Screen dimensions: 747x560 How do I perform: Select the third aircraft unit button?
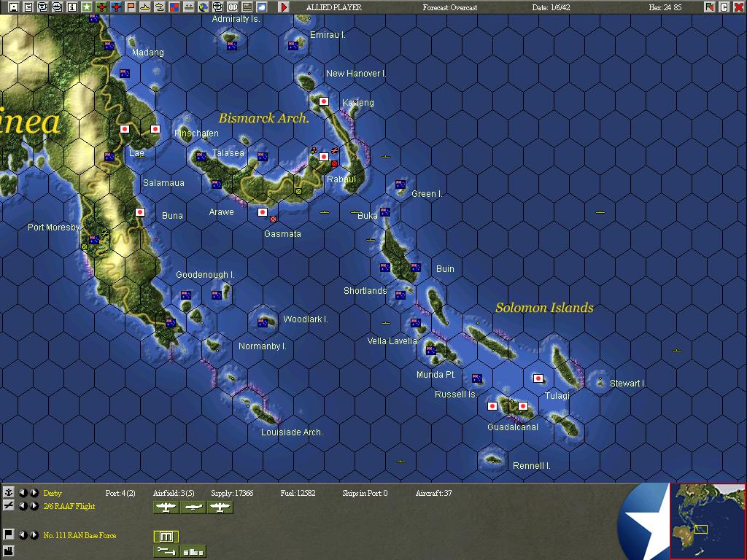pos(220,507)
